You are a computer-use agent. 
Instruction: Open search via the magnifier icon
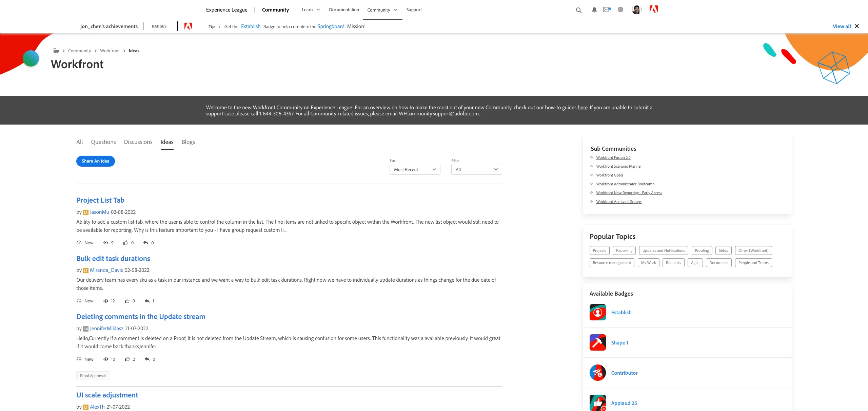tap(578, 10)
